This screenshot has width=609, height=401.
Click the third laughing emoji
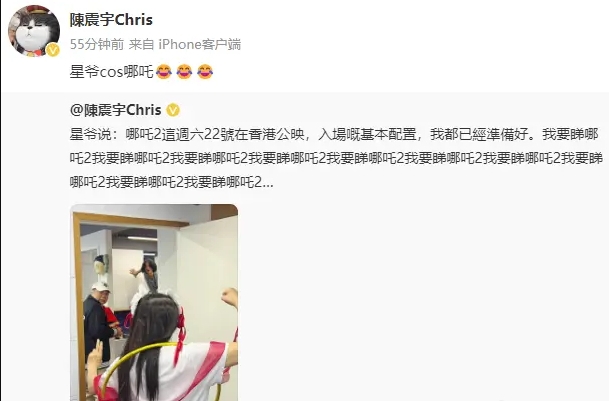pyautogui.click(x=205, y=71)
